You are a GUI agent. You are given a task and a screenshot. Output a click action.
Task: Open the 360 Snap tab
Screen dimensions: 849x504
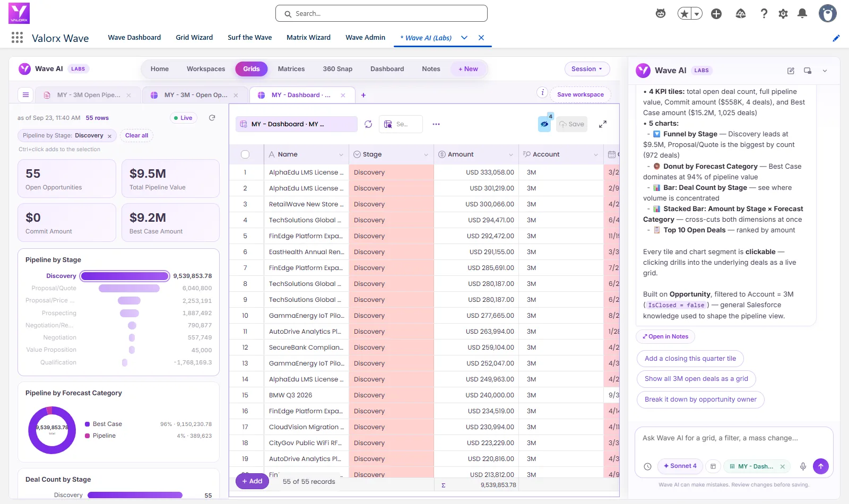point(337,69)
